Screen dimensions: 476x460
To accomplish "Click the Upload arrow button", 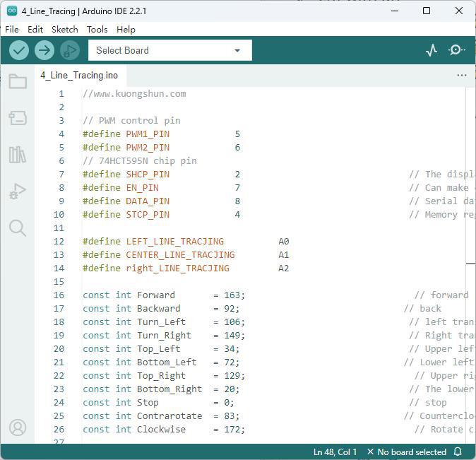I will (x=44, y=50).
